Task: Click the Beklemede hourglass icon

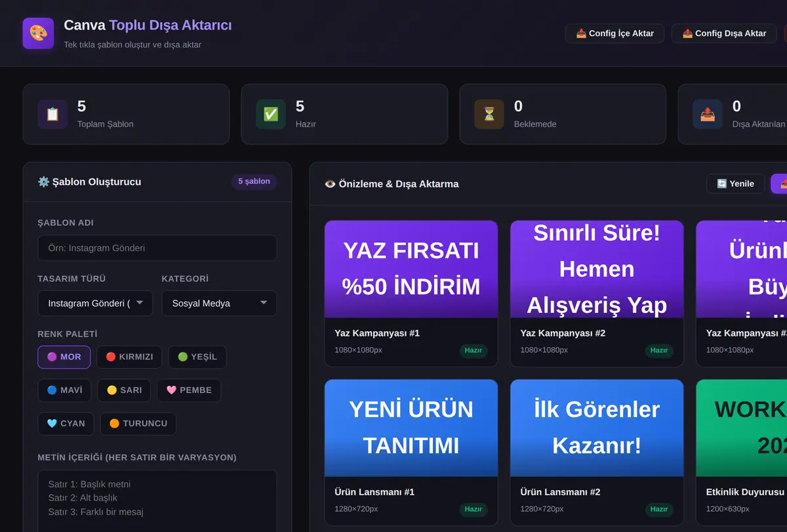Action: (x=489, y=114)
